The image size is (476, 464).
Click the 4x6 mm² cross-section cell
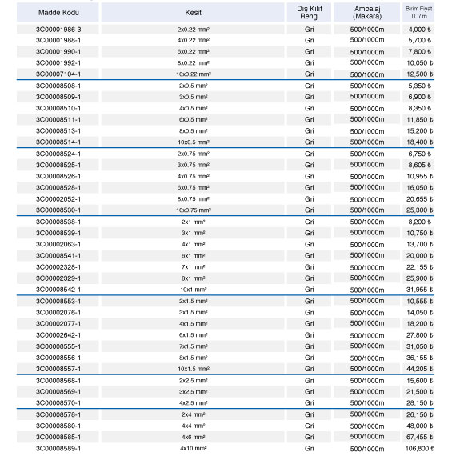(x=193, y=438)
